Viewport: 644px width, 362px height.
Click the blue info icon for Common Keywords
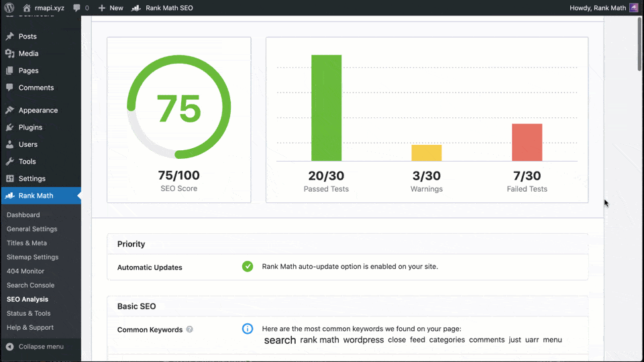248,328
